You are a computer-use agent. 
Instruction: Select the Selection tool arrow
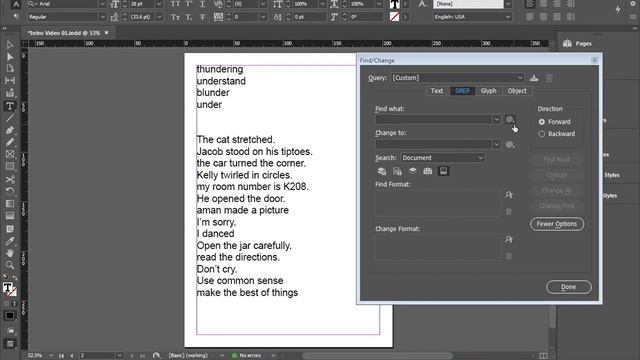[x=10, y=44]
